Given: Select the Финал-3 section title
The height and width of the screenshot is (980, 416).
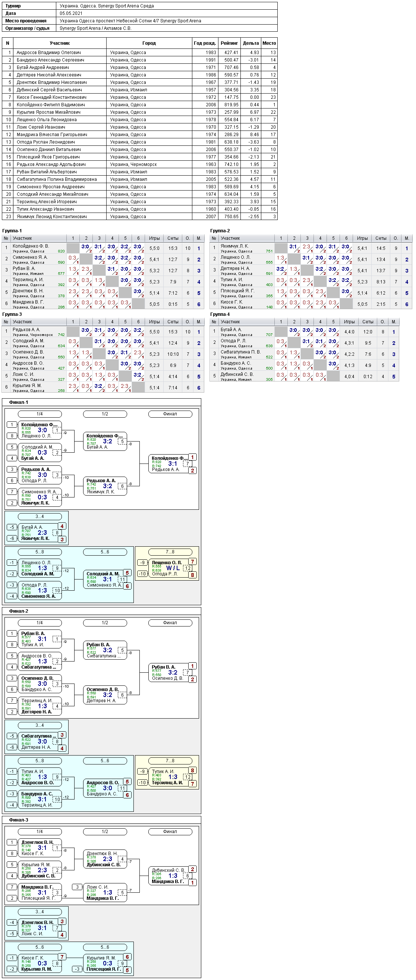Looking at the screenshot, I should click(19, 820).
